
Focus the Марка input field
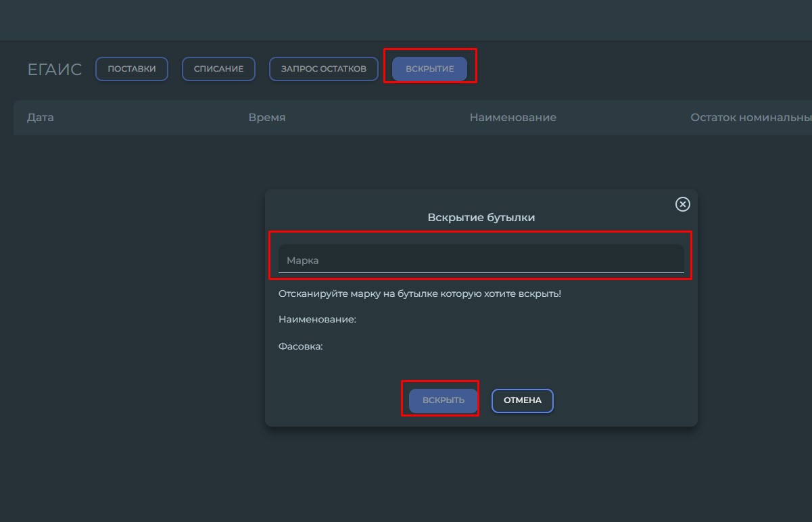tap(481, 260)
